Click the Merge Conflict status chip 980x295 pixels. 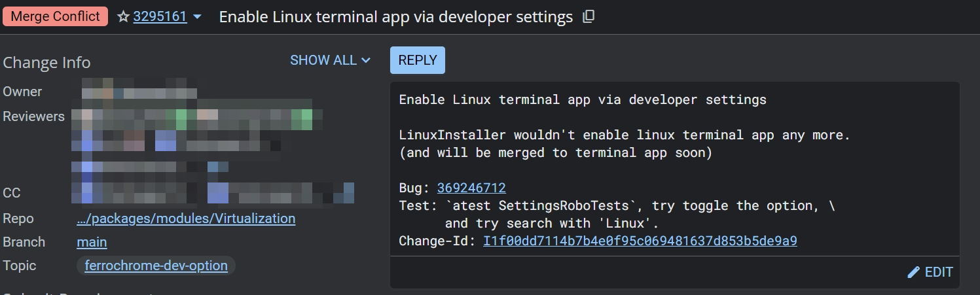point(56,16)
